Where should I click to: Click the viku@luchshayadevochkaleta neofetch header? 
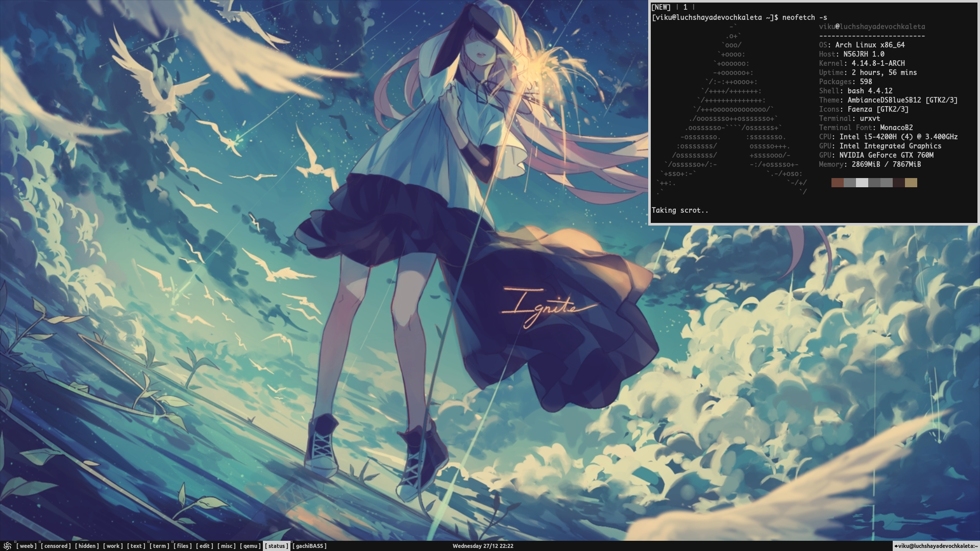click(x=872, y=27)
